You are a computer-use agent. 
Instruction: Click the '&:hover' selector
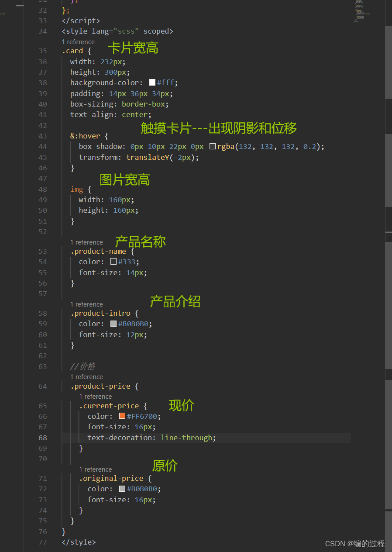[85, 136]
